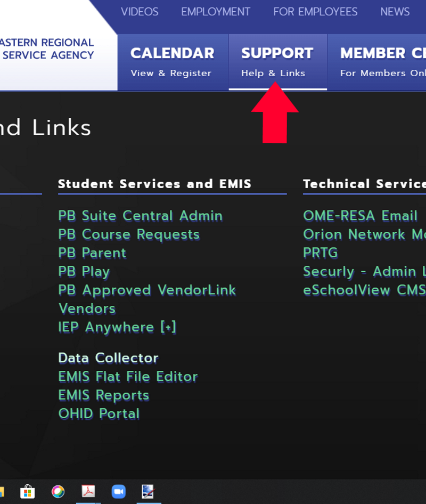Switch to the CALENDAR navigation tab
This screenshot has width=426, height=504.
172,60
